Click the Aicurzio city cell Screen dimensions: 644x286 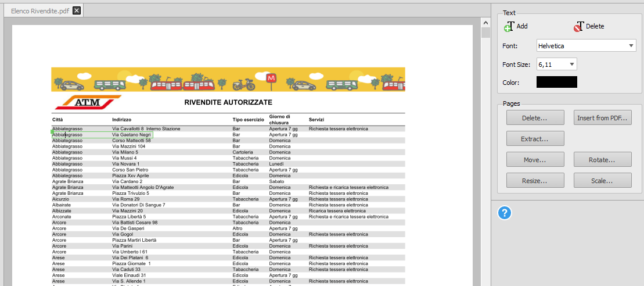60,199
